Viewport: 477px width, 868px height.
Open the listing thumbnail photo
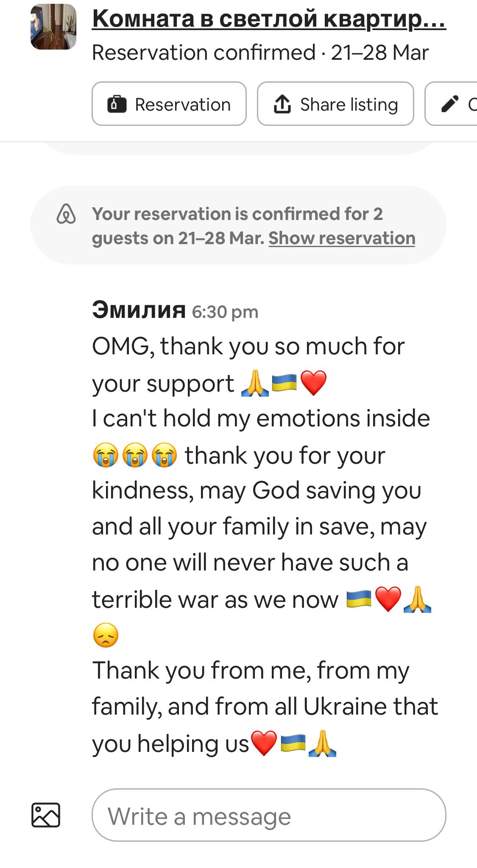53,27
